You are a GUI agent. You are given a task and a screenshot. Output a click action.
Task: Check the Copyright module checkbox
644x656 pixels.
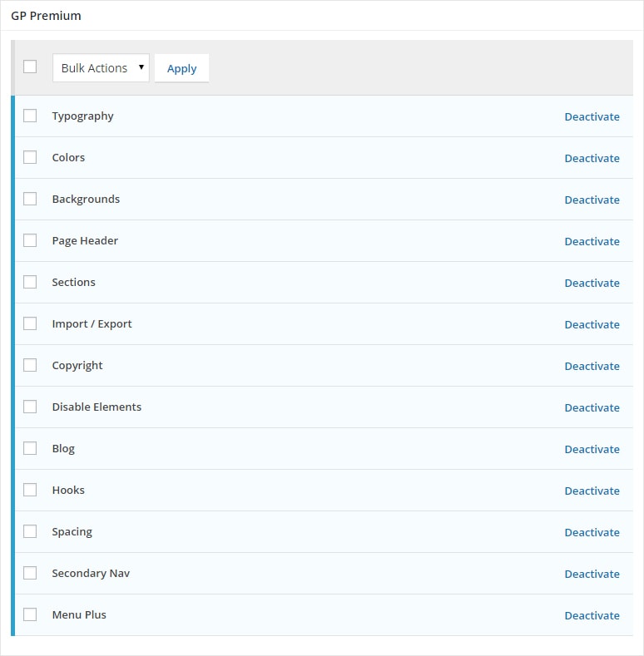click(30, 365)
